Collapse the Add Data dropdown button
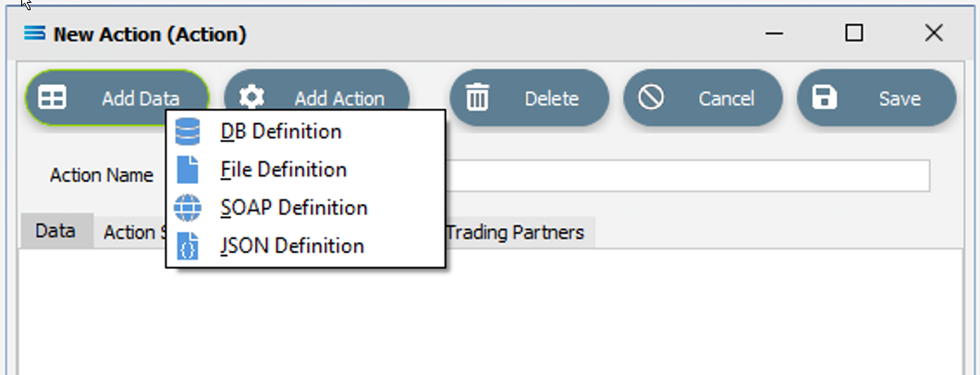This screenshot has height=375, width=980. pos(116,98)
